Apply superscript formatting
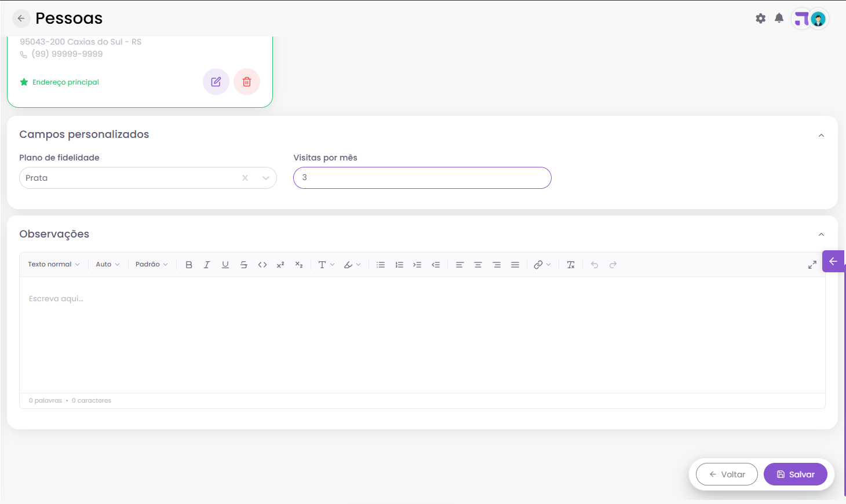This screenshot has height=504, width=846. point(280,265)
